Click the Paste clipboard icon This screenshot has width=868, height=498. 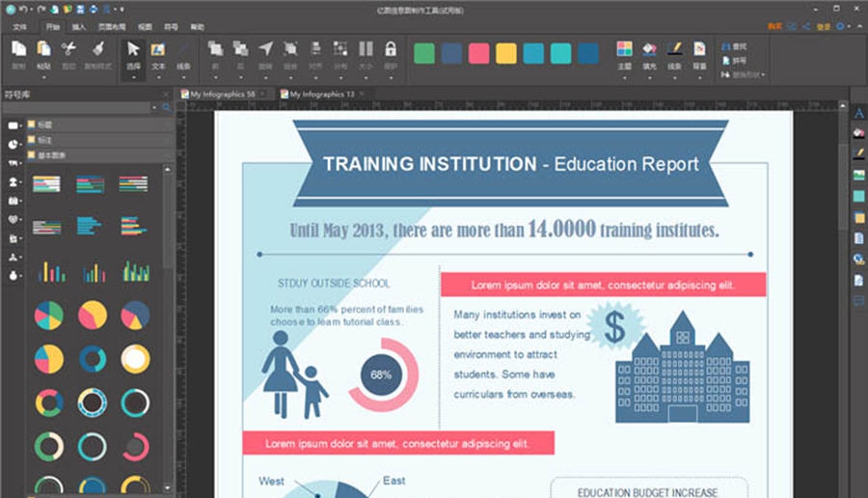click(43, 49)
